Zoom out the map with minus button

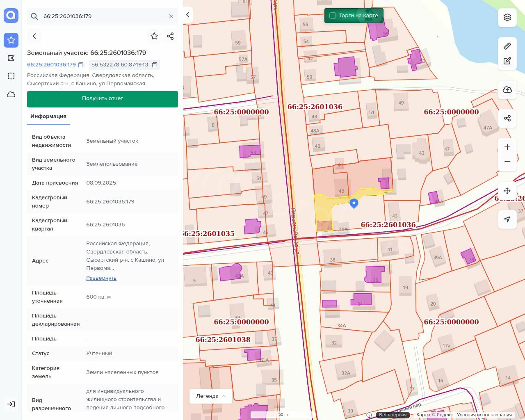coord(507,162)
